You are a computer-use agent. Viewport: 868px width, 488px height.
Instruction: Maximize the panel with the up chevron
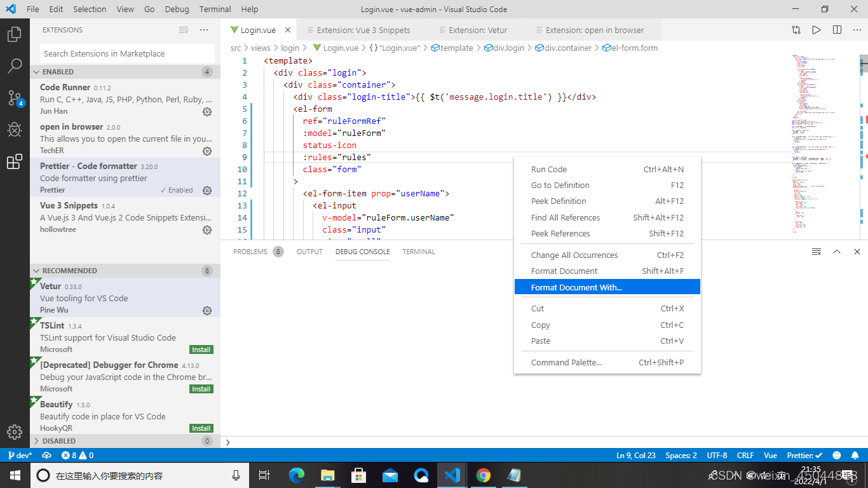click(837, 252)
